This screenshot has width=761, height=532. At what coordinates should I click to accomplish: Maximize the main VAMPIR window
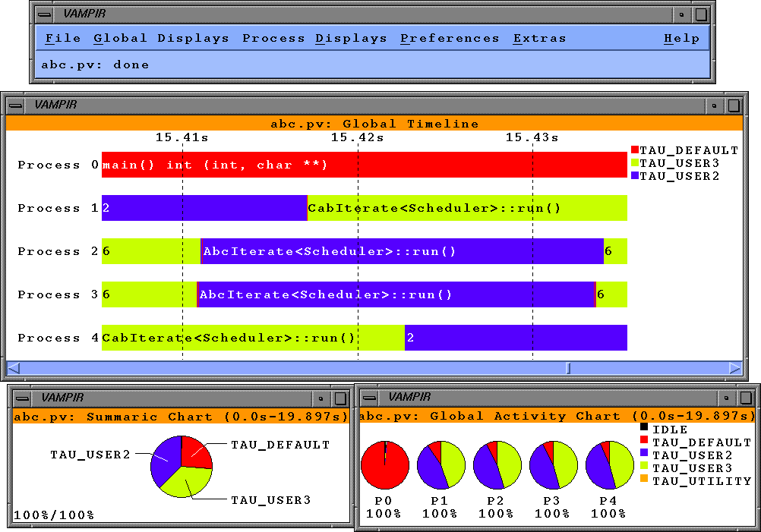700,14
